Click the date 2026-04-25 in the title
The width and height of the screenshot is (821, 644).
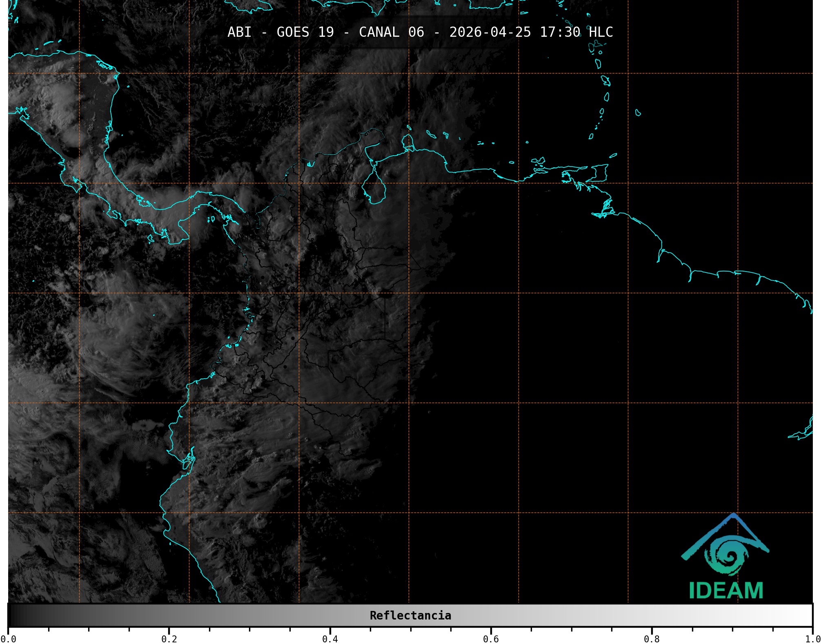coord(490,32)
